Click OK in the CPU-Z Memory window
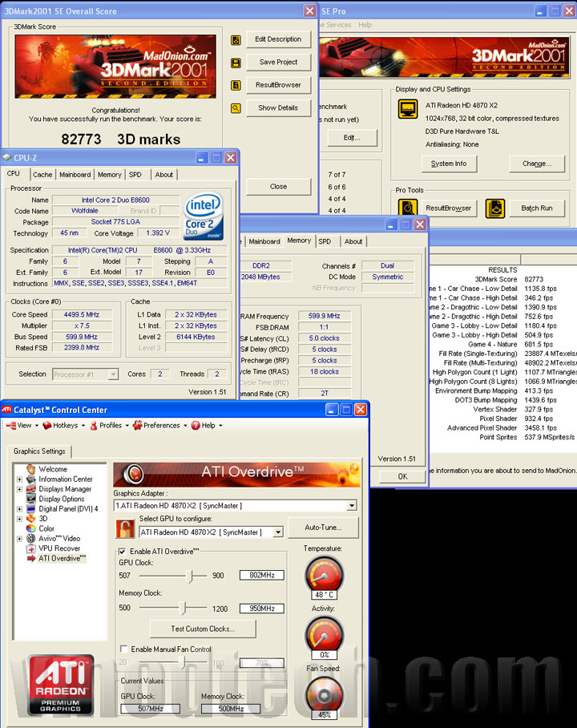577x728 pixels. (x=402, y=476)
